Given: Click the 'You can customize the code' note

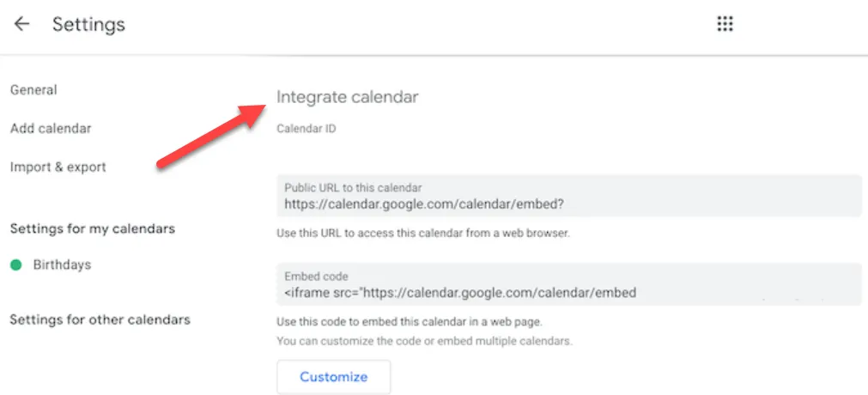Looking at the screenshot, I should [x=424, y=341].
